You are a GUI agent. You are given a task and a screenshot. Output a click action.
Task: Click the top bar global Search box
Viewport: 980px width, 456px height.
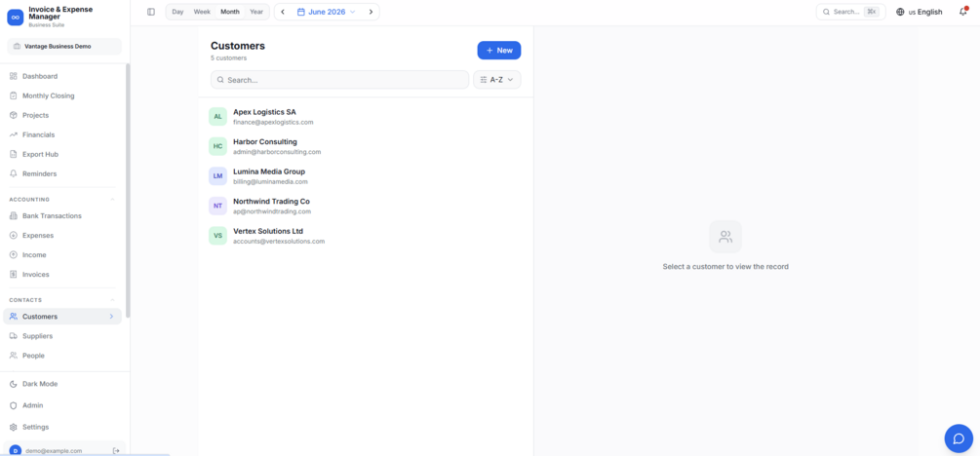point(850,12)
